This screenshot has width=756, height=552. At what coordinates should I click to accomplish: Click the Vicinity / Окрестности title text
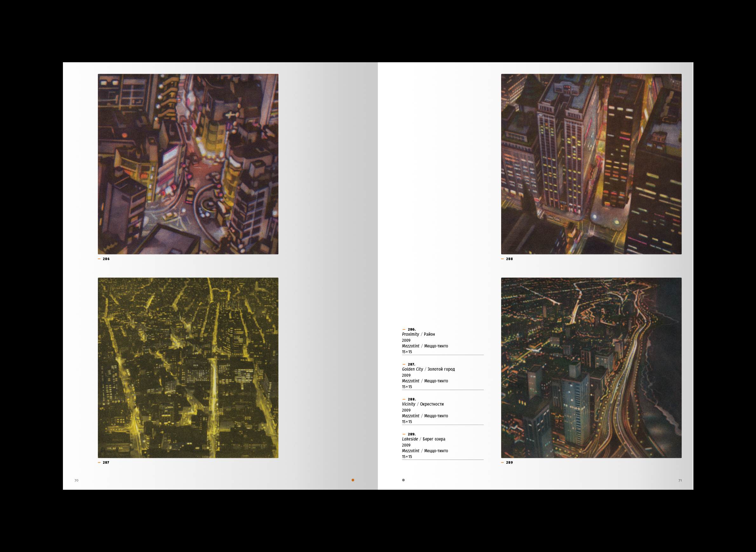click(x=423, y=404)
